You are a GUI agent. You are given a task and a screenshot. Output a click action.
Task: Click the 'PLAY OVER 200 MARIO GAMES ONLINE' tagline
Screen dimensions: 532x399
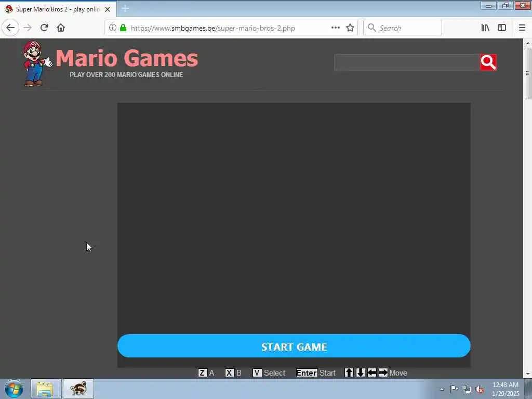pyautogui.click(x=126, y=75)
